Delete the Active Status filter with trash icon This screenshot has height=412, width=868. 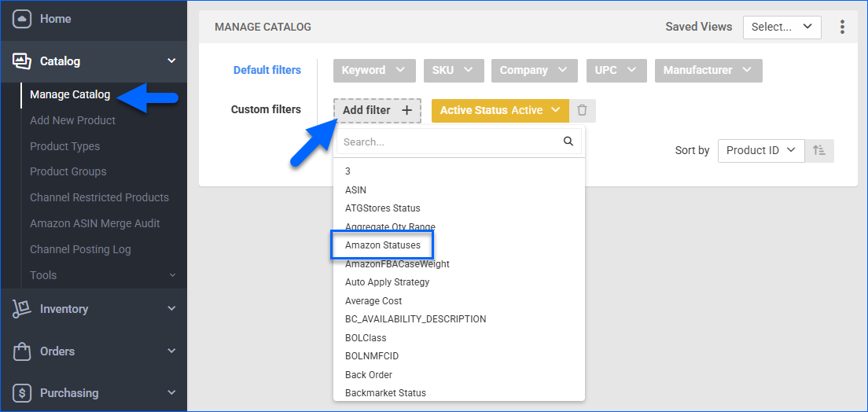pos(582,111)
